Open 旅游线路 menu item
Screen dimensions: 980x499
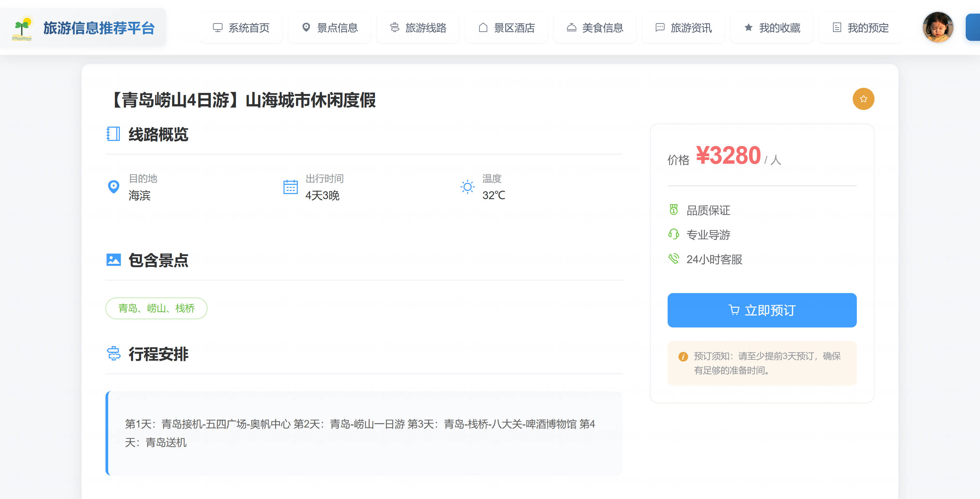tap(418, 28)
